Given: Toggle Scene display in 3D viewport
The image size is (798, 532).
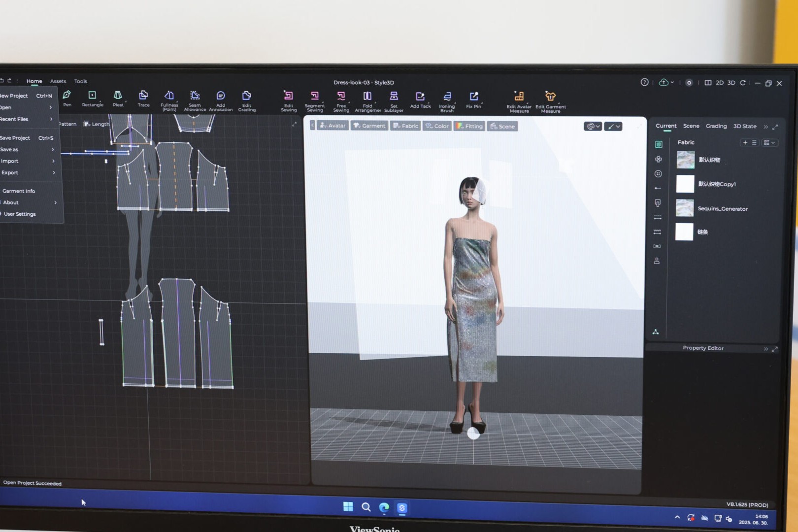Looking at the screenshot, I should pyautogui.click(x=502, y=127).
